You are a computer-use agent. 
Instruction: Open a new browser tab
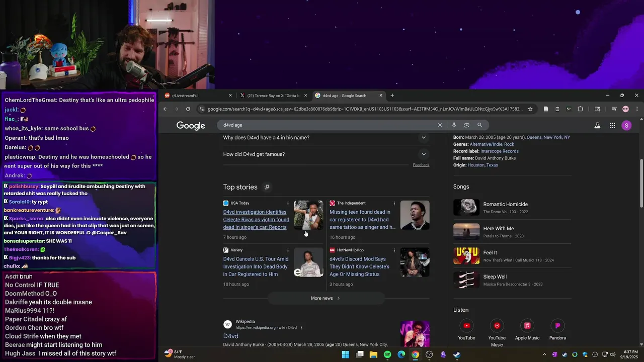(x=392, y=96)
